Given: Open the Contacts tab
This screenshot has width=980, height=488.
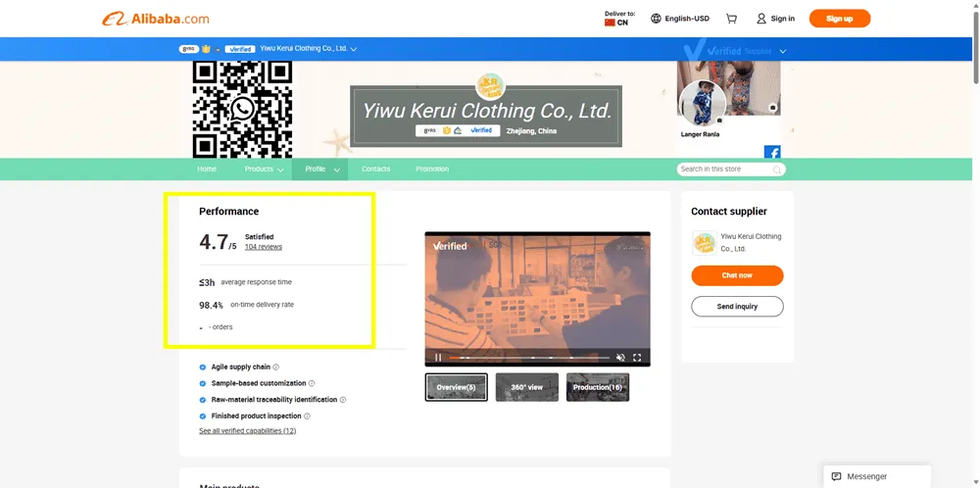Looking at the screenshot, I should [x=375, y=170].
